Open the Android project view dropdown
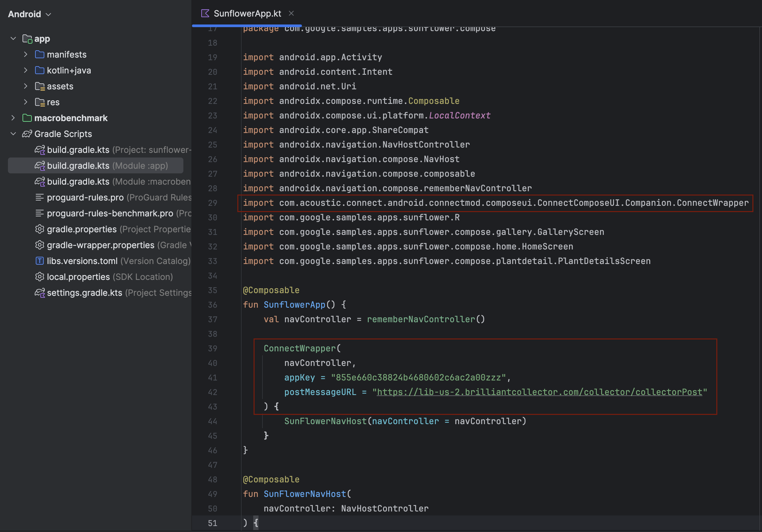Image resolution: width=762 pixels, height=532 pixels. [29, 14]
